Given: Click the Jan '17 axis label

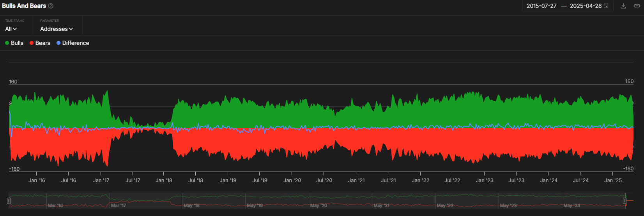Looking at the screenshot, I should point(101,180).
